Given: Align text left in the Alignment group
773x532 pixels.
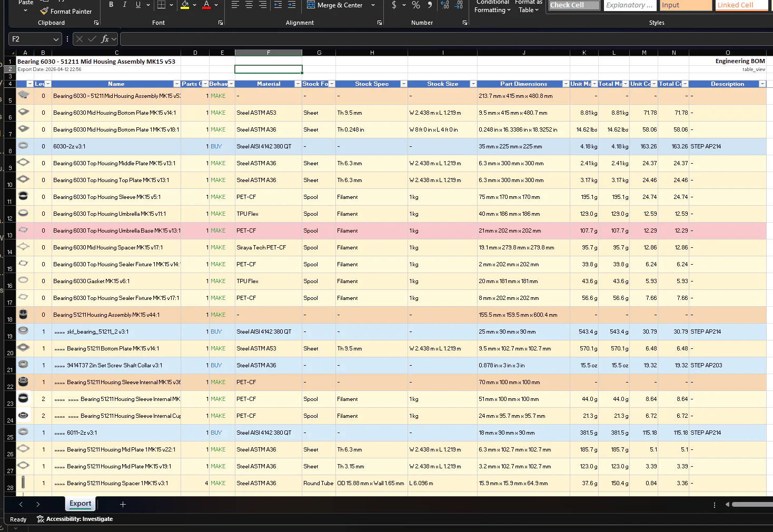Looking at the screenshot, I should (235, 5).
